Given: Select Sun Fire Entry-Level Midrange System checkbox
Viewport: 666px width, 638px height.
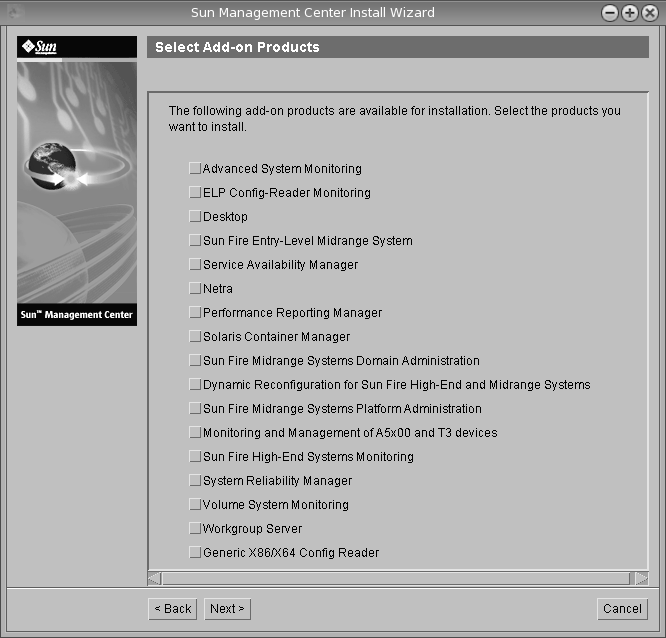Looking at the screenshot, I should 195,240.
